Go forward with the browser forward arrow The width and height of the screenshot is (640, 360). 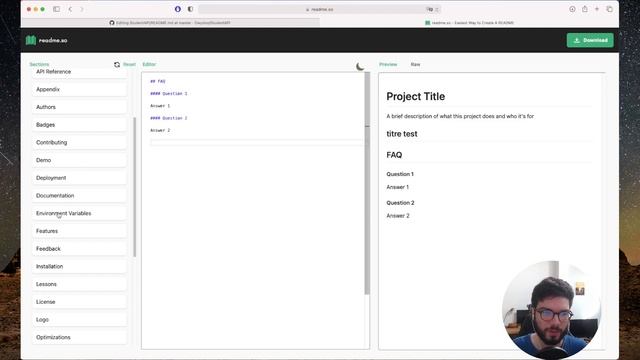tap(82, 9)
